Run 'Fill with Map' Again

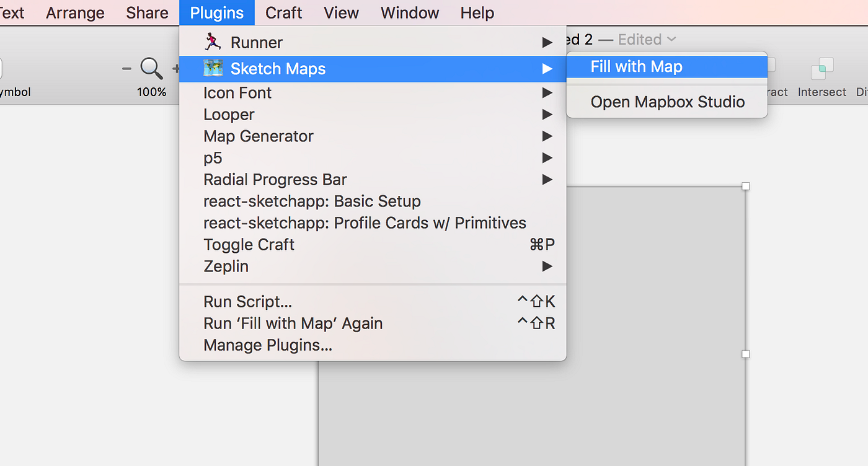click(293, 323)
